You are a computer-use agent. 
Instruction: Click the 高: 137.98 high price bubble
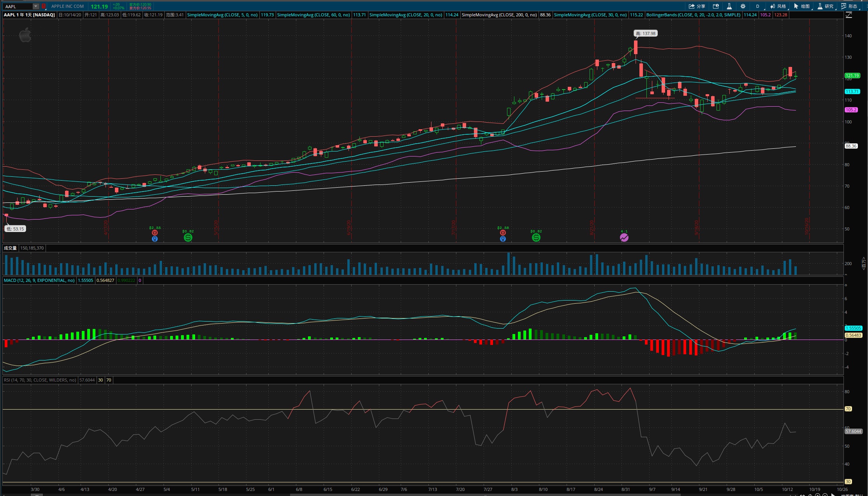tap(646, 33)
